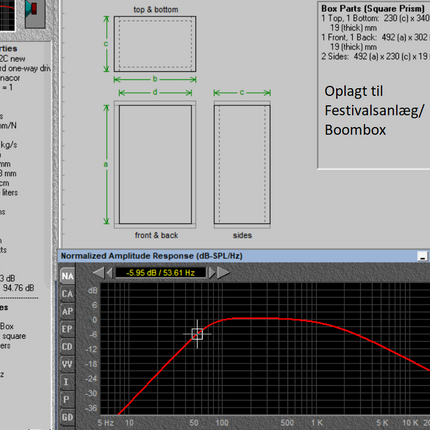The height and width of the screenshot is (430, 430).
Task: Select the NA normalized amplitude graph button
Action: [x=67, y=276]
